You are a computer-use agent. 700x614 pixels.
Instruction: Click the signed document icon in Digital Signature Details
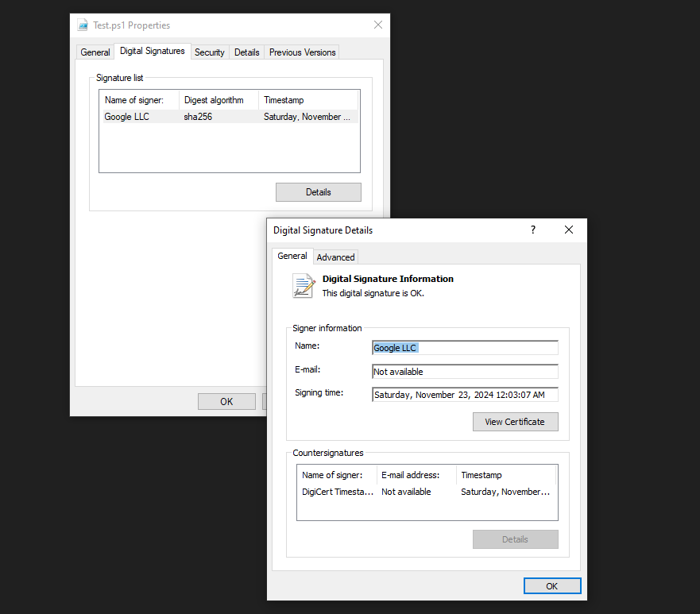tap(304, 286)
